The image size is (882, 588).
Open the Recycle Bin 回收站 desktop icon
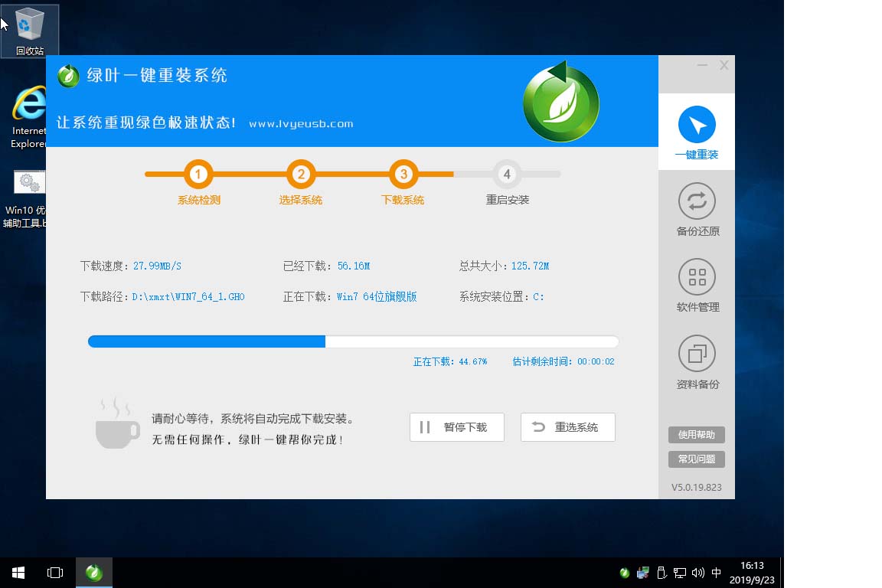(x=29, y=31)
